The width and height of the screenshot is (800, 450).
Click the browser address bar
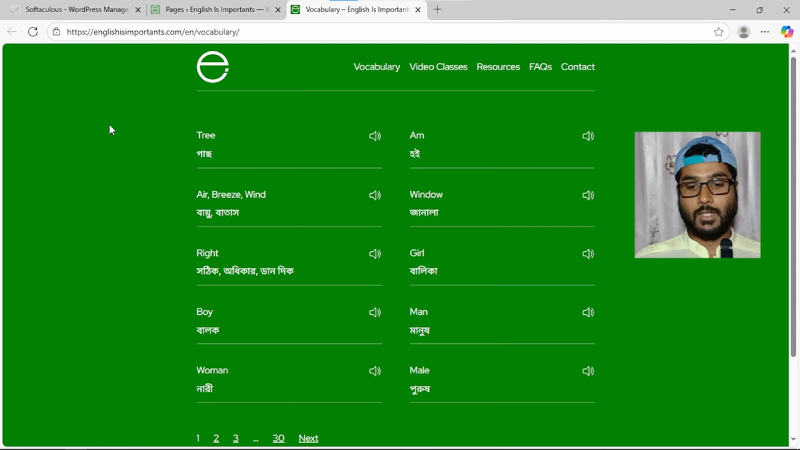point(380,32)
